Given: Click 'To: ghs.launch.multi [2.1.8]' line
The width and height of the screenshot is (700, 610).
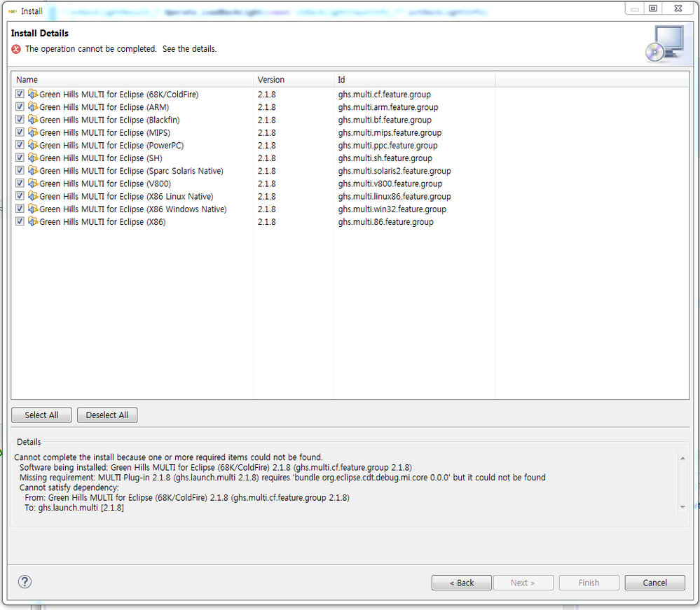Looking at the screenshot, I should click(74, 508).
